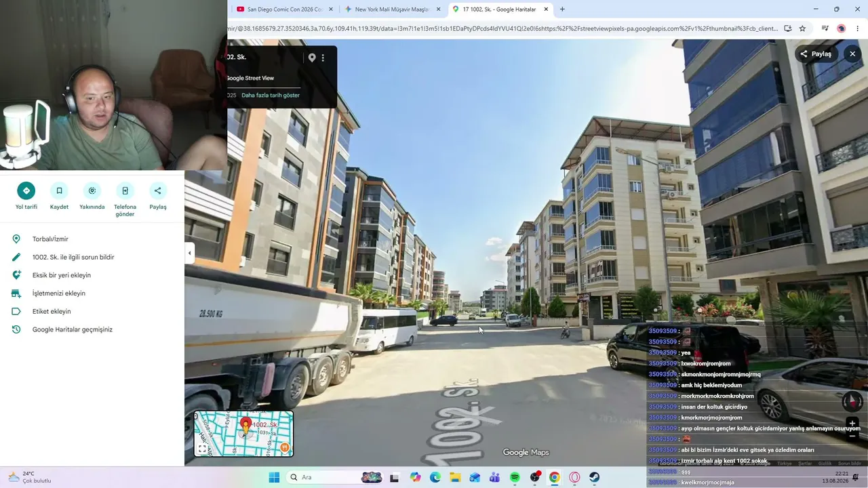Click the location pin icon in Street View card

click(312, 58)
